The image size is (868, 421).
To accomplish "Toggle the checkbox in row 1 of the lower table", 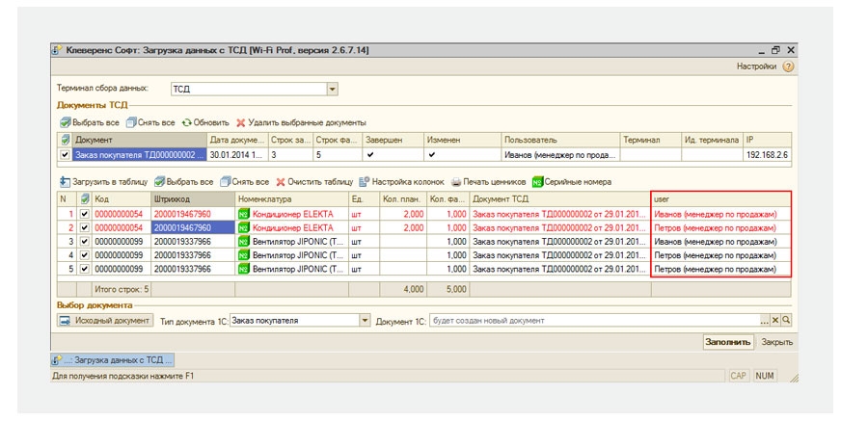I will pos(84,214).
